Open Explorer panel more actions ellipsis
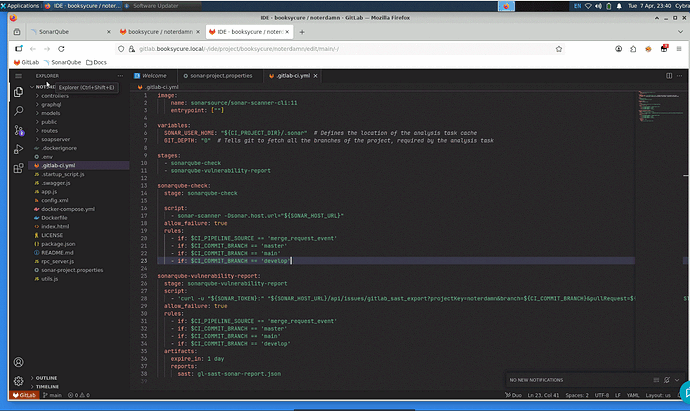This screenshot has height=411, width=690. point(119,75)
